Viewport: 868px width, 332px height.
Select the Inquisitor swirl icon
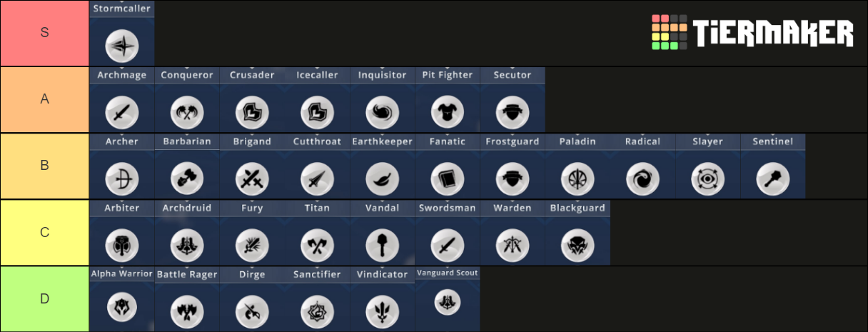[382, 112]
